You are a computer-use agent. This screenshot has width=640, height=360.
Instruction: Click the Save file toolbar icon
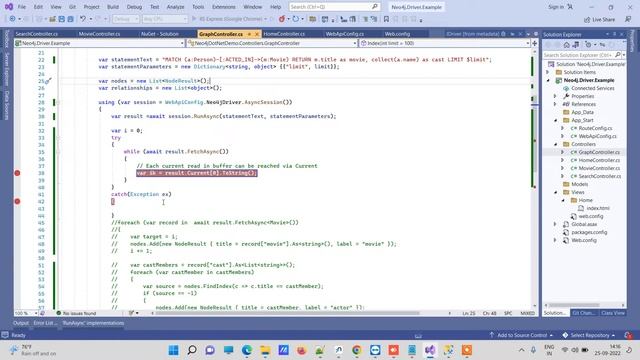point(62,19)
